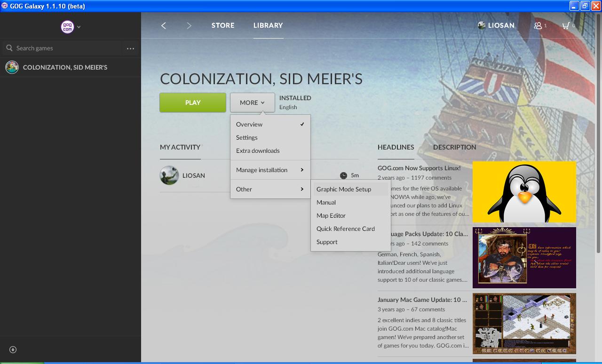Expand the Manage installation submenu
602x364 pixels.
coord(270,170)
